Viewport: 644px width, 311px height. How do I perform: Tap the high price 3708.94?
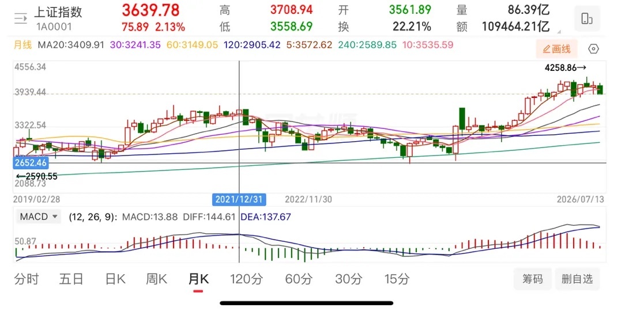point(291,10)
